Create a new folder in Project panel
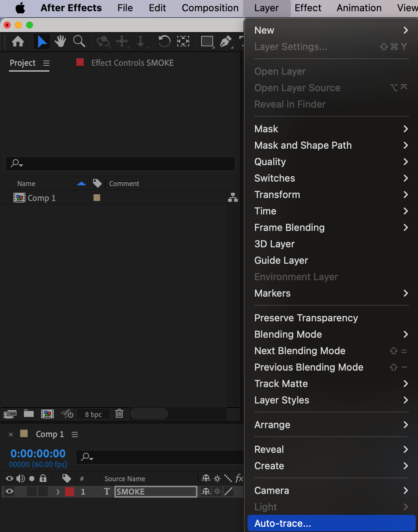This screenshot has width=418, height=532. pyautogui.click(x=29, y=413)
